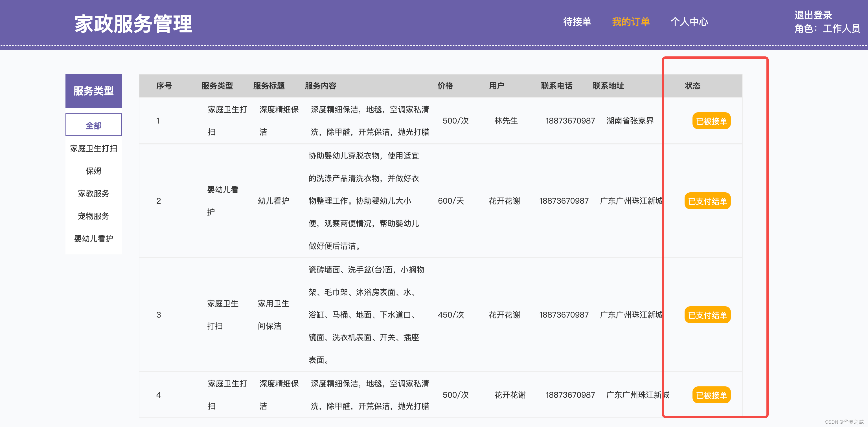Viewport: 868px width, 427px height.
Task: Click the 联系电话 column header
Action: pyautogui.click(x=556, y=85)
